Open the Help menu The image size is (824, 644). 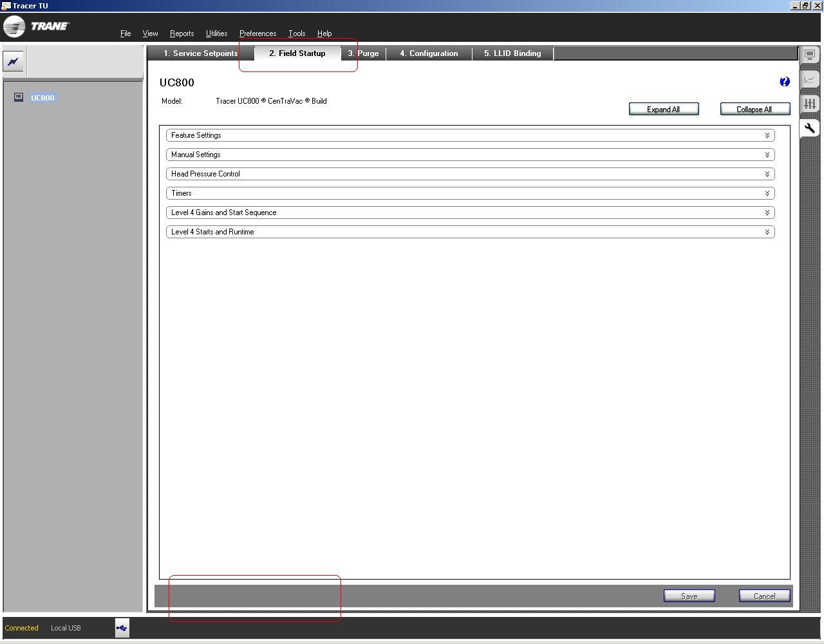[324, 33]
